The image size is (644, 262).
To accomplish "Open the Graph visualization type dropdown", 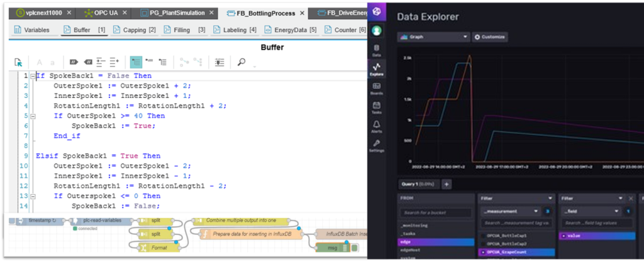I will pyautogui.click(x=433, y=37).
